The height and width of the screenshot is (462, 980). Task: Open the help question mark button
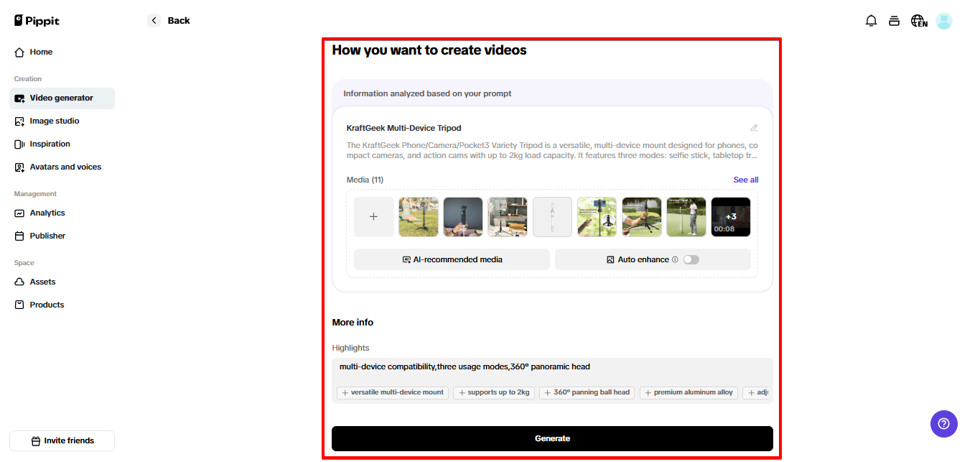tap(943, 424)
